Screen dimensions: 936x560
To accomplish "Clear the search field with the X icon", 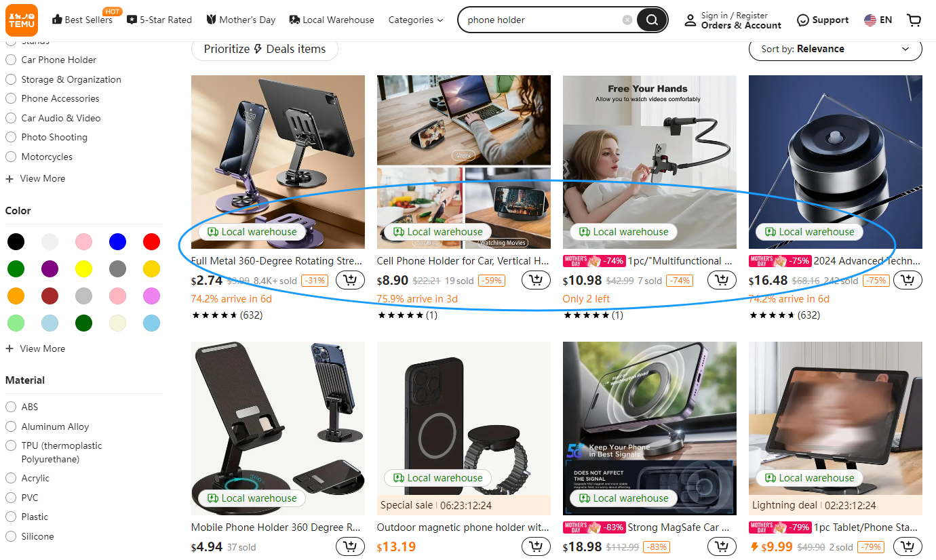I will pyautogui.click(x=627, y=20).
